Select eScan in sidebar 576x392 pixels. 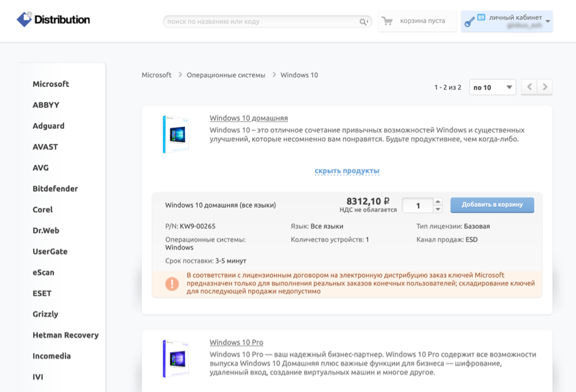(x=44, y=273)
